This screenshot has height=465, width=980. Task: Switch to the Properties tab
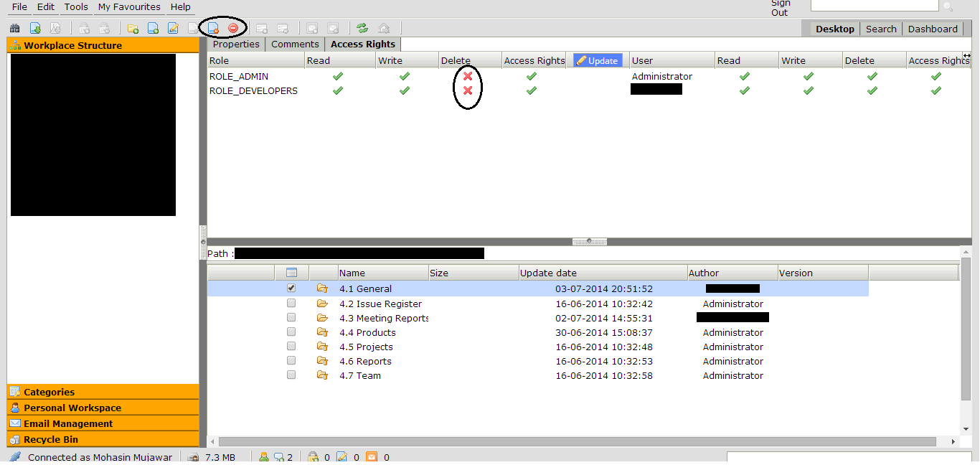click(x=236, y=44)
